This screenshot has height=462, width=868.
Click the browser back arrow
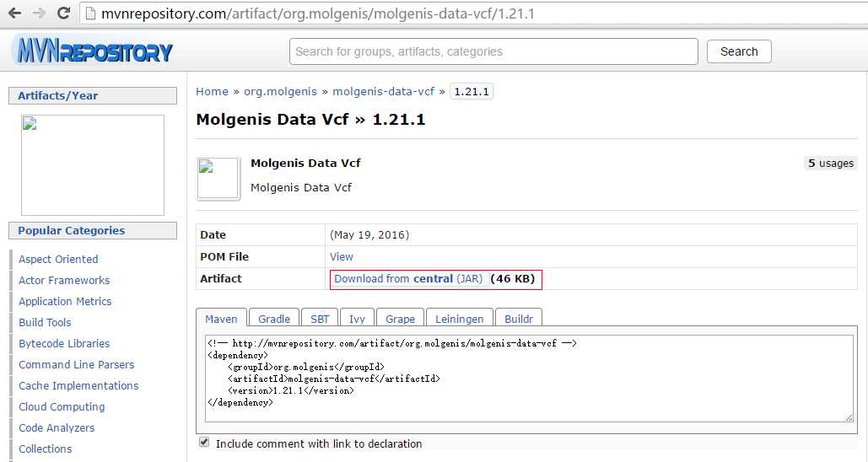(x=14, y=13)
